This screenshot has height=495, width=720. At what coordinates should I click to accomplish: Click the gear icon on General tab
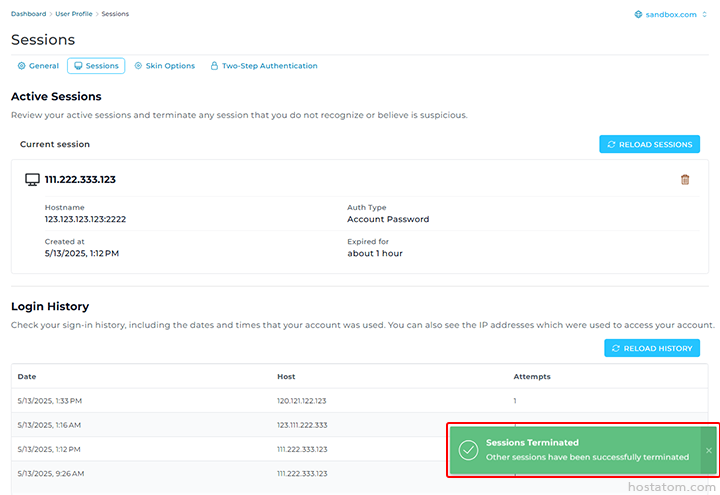tap(22, 66)
